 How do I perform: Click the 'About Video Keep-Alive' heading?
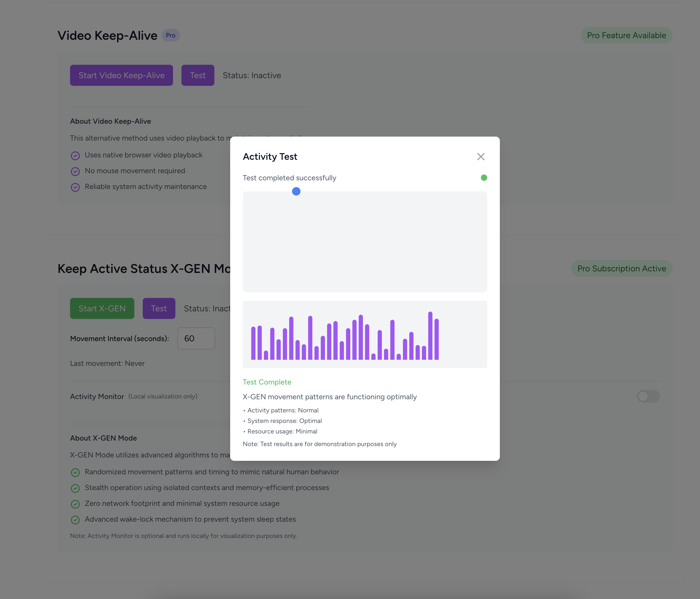coord(110,121)
